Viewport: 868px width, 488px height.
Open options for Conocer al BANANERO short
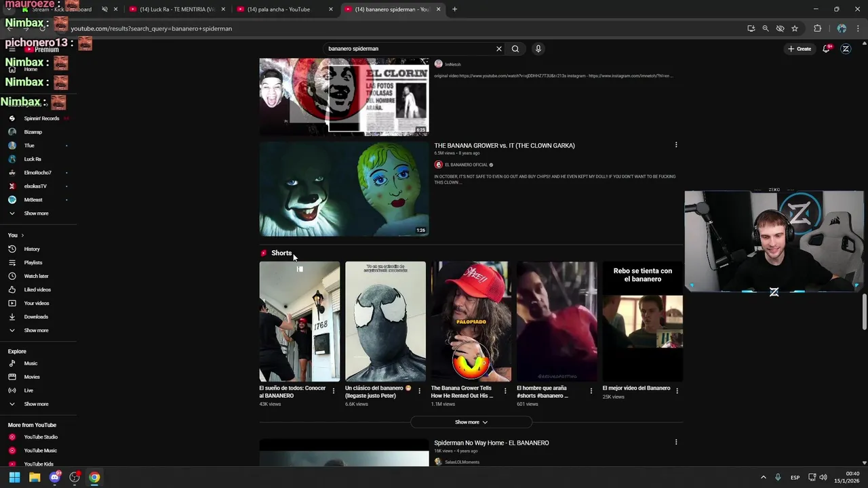point(333,391)
